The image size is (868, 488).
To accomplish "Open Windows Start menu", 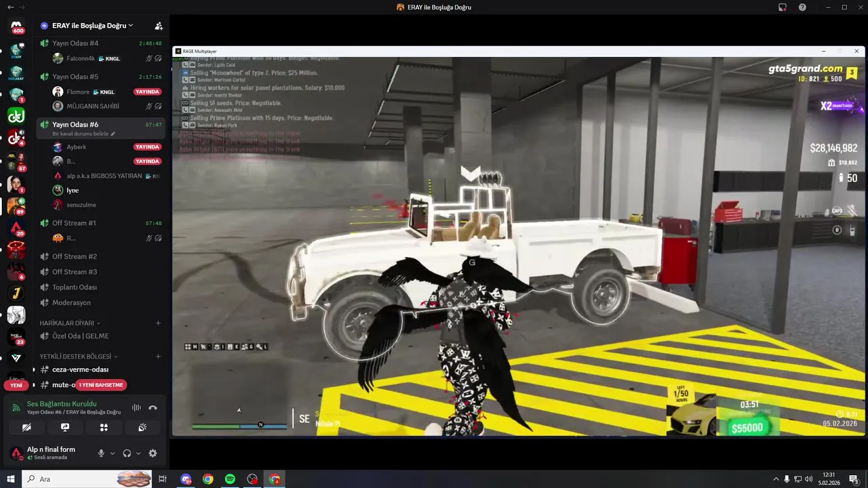I will tap(11, 479).
